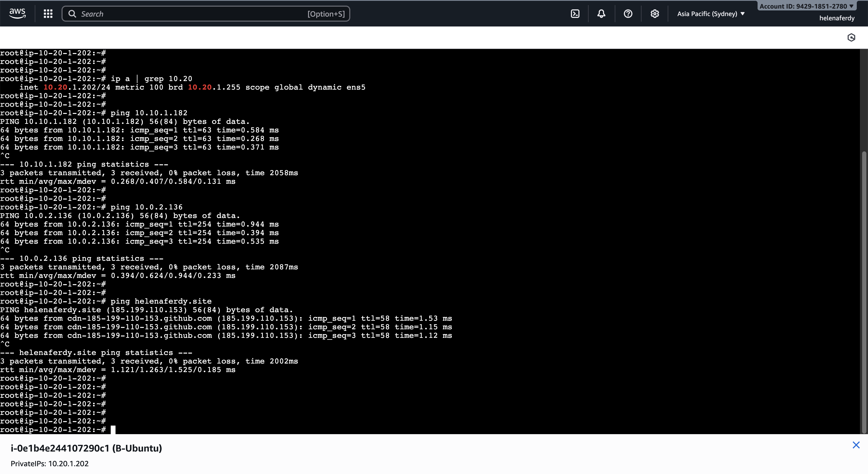Expand the Asia Pacific (Sydney) region dropdown
The image size is (868, 474).
coord(707,14)
